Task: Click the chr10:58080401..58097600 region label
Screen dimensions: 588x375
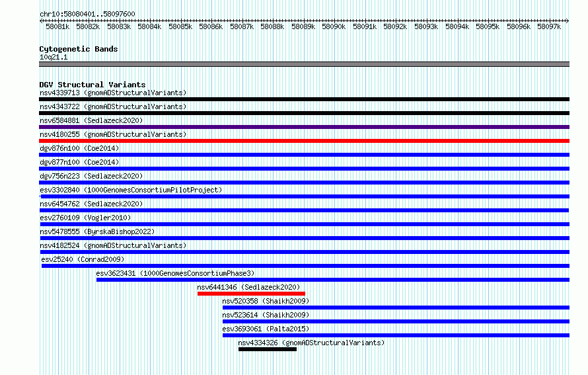Action: (x=87, y=14)
